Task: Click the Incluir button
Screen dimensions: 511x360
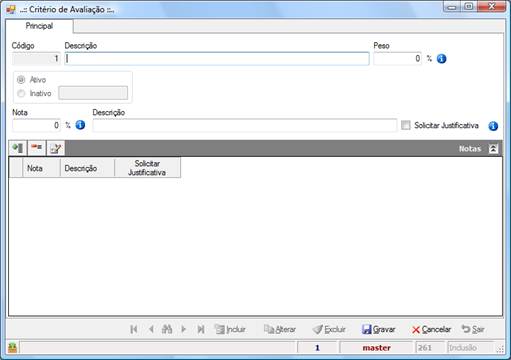Action: pos(230,329)
